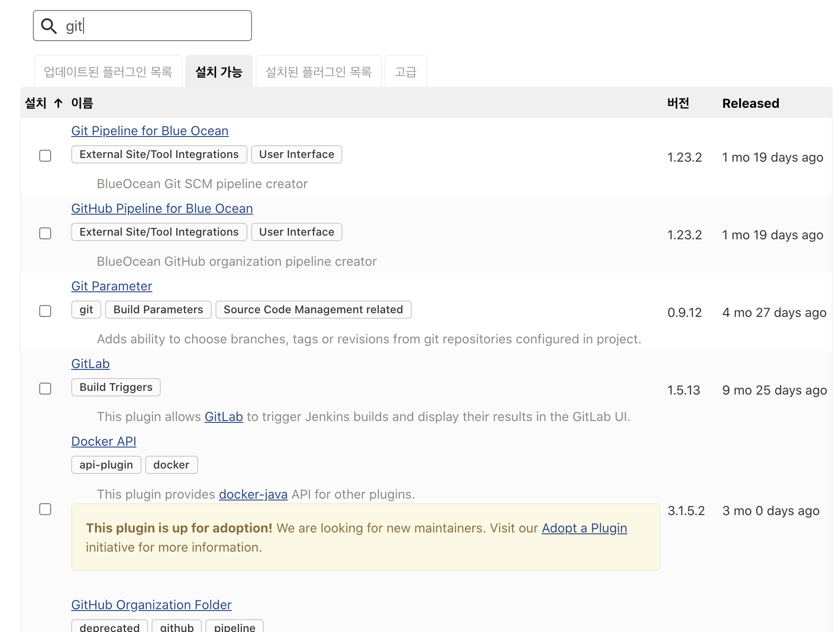
Task: Sort by the 이름 column header
Action: tap(82, 103)
